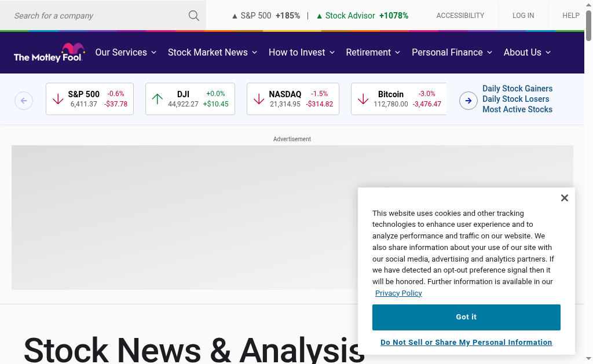Viewport: 593px width, 364px height.
Task: Click Do Not Sell or Share link
Action: (466, 342)
